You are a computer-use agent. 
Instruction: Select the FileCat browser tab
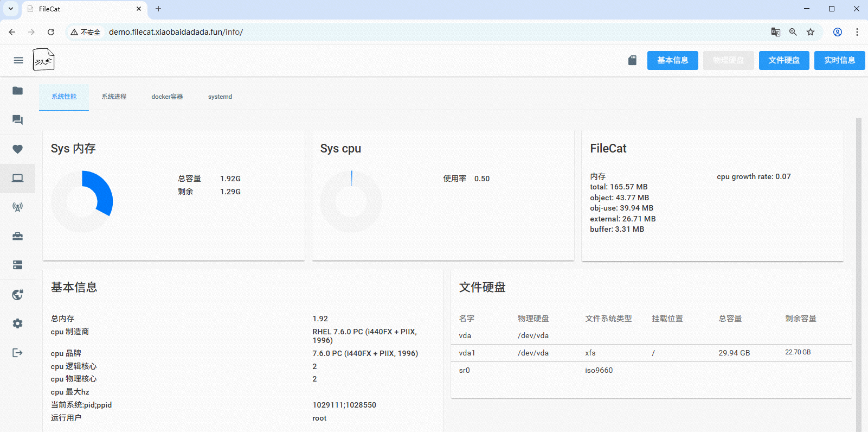point(84,9)
